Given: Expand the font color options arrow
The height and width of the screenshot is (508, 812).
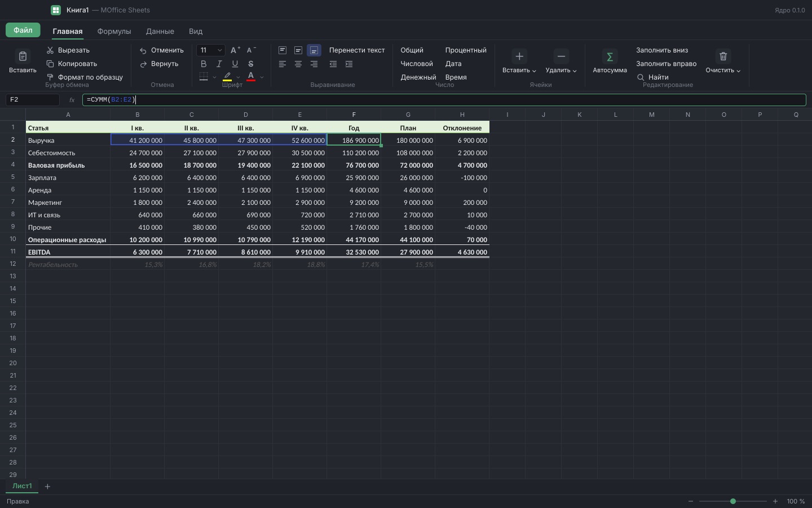Looking at the screenshot, I should click(x=262, y=77).
